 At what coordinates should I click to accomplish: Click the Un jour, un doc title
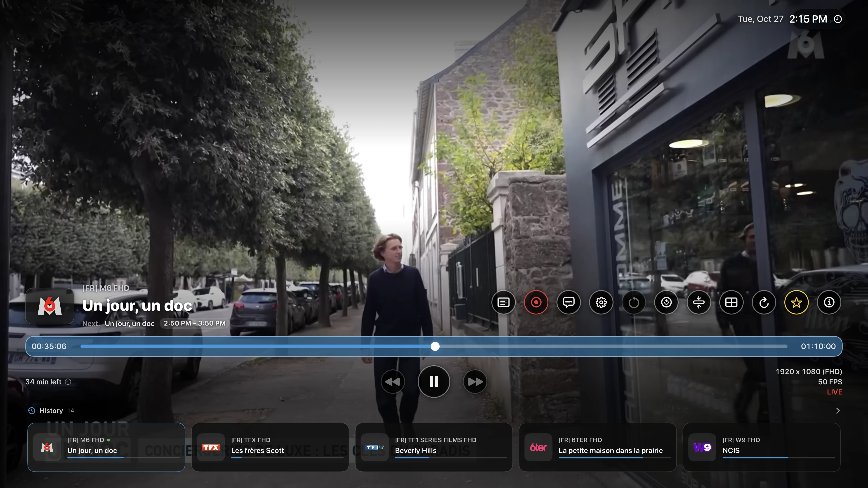pos(137,305)
